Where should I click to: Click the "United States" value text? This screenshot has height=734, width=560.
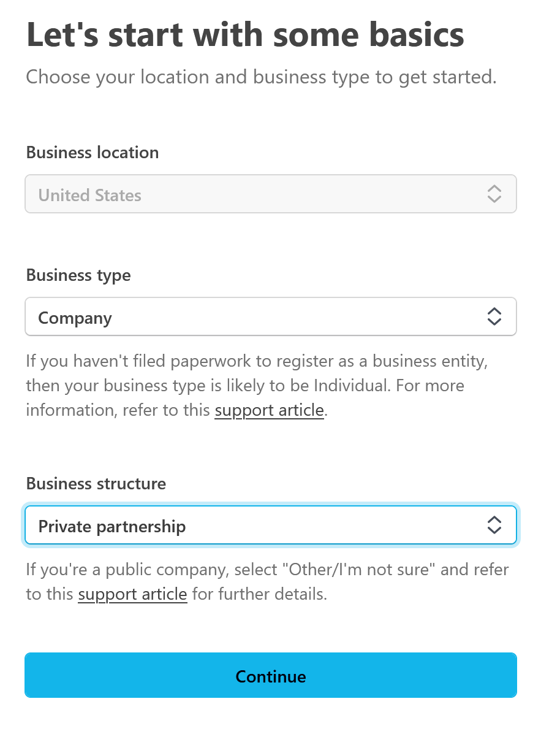point(90,196)
